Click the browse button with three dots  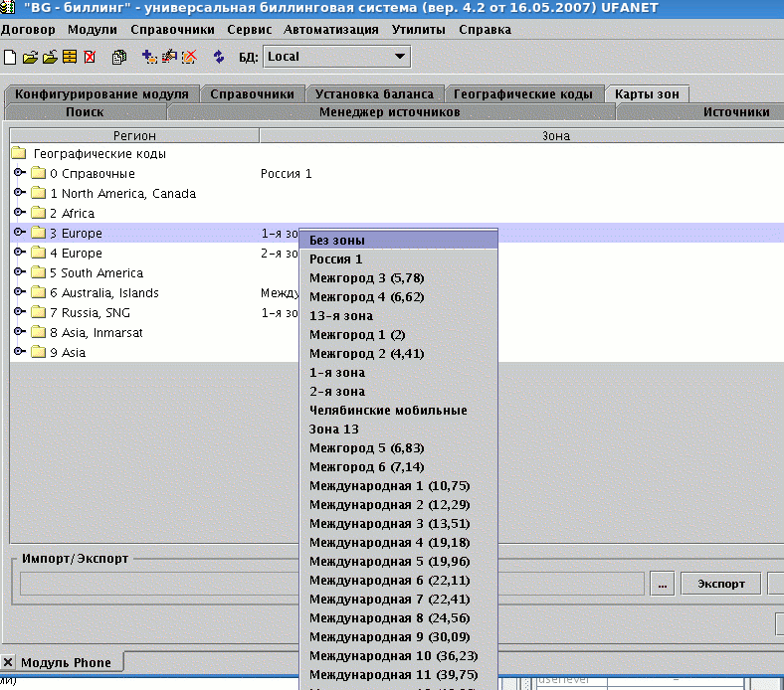pyautogui.click(x=663, y=584)
